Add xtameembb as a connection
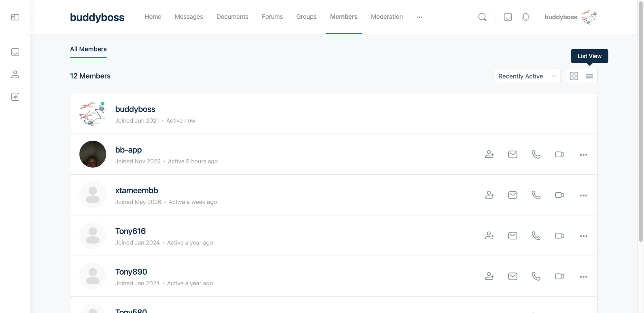Screen dimensions: 644x313 tap(489, 195)
